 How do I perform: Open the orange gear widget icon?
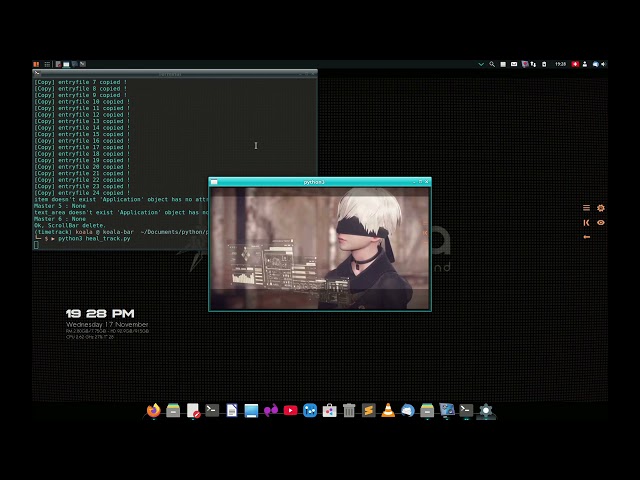[x=601, y=208]
